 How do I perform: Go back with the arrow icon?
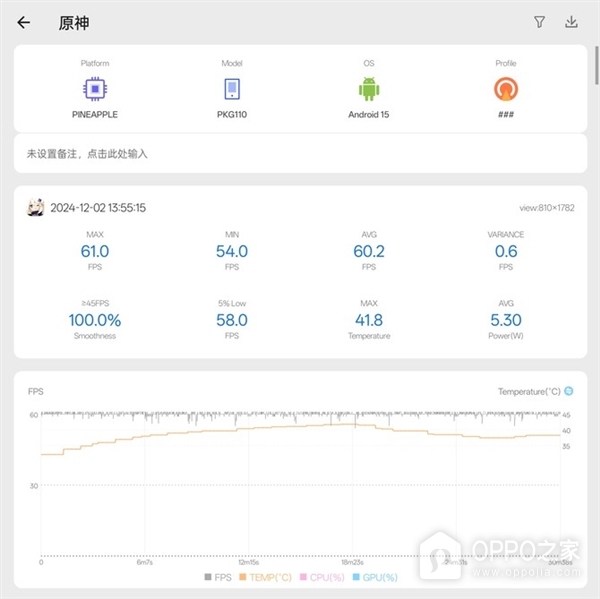23,23
